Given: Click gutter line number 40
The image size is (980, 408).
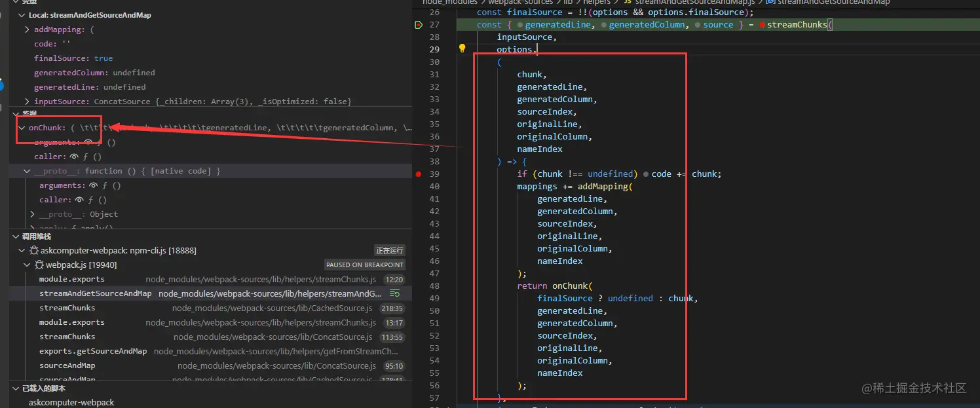Looking at the screenshot, I should [x=434, y=187].
